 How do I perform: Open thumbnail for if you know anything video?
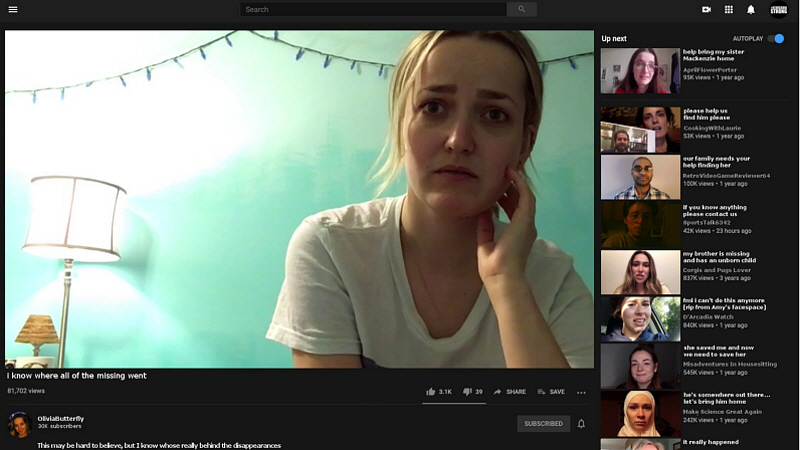pyautogui.click(x=640, y=224)
